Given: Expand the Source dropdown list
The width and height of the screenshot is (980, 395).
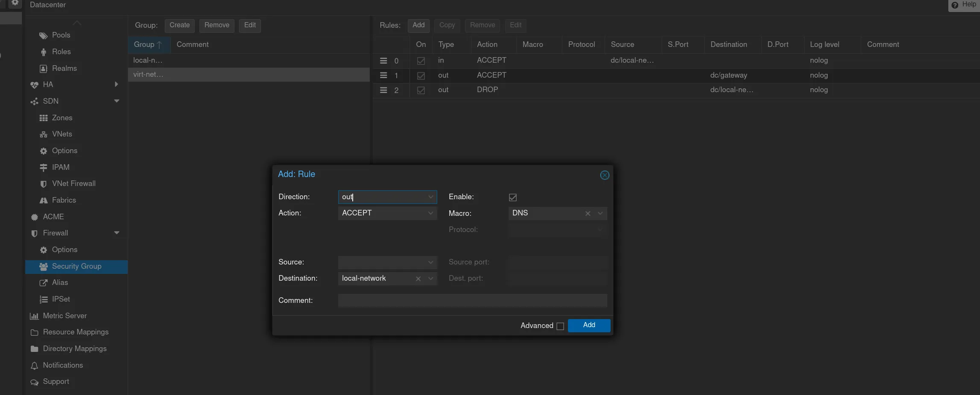Looking at the screenshot, I should click(x=430, y=262).
